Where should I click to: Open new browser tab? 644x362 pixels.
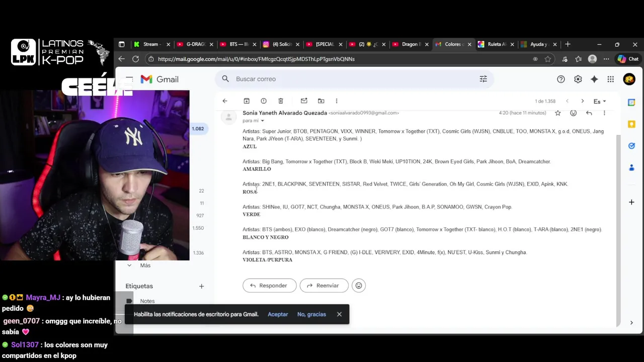(x=568, y=44)
